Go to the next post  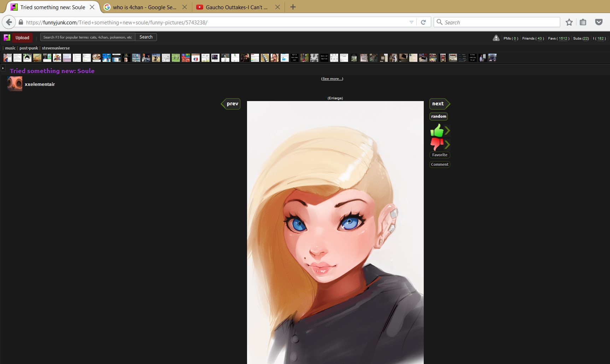pos(438,104)
